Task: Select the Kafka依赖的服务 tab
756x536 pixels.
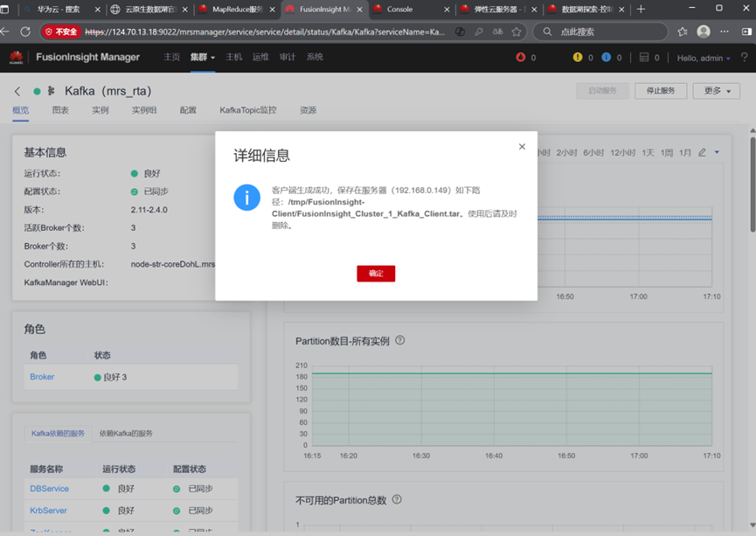Action: tap(58, 433)
